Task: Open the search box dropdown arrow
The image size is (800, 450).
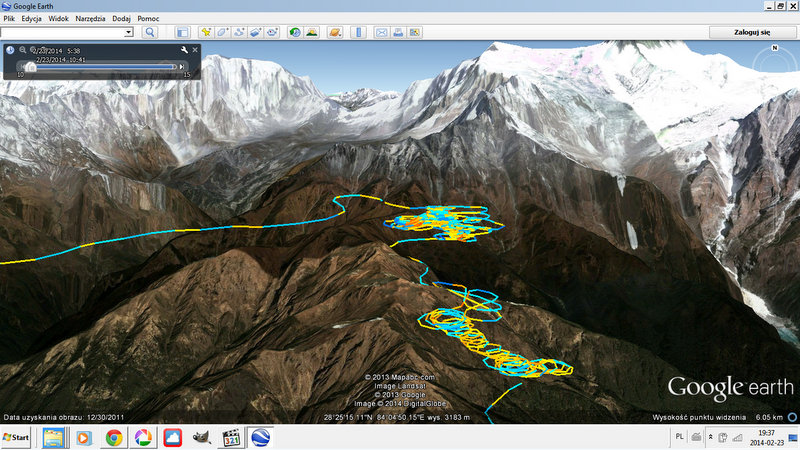Action: coord(129,32)
